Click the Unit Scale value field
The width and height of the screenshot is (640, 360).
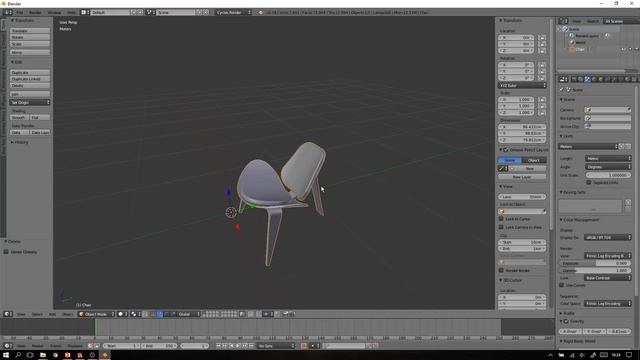(x=608, y=175)
